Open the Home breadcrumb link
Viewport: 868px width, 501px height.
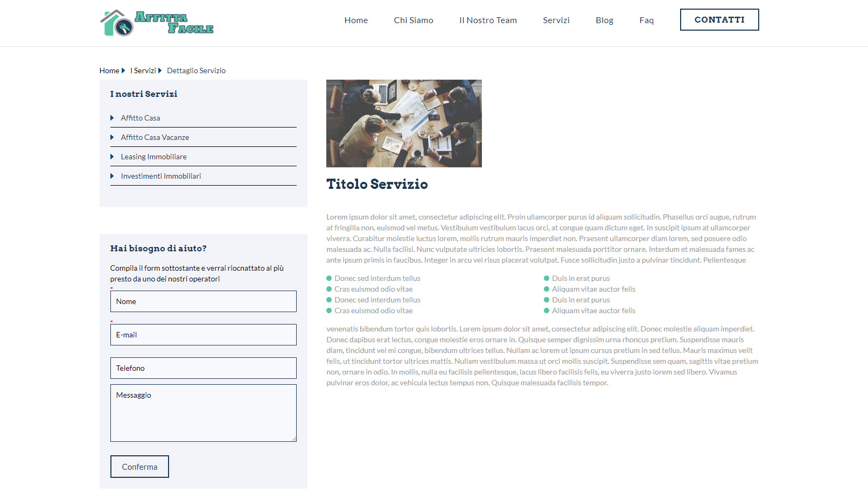click(109, 70)
